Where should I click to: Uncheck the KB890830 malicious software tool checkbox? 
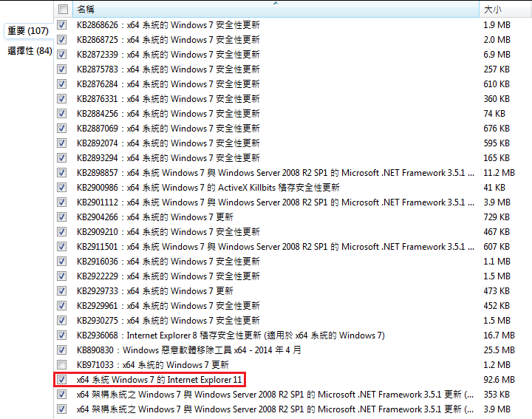tap(62, 350)
